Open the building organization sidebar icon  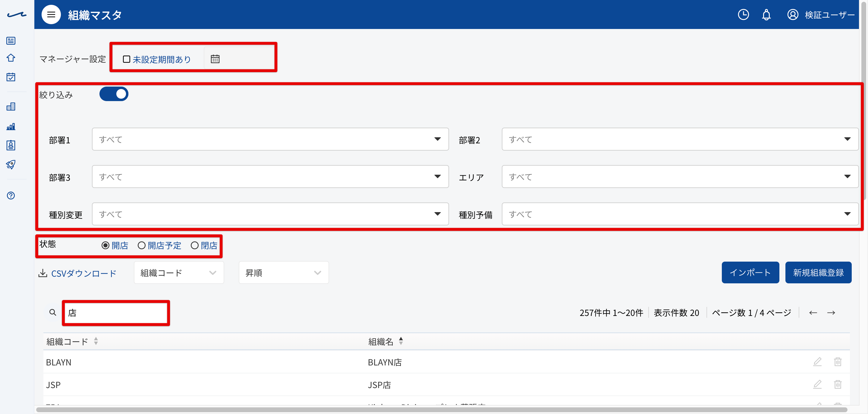coord(11,107)
